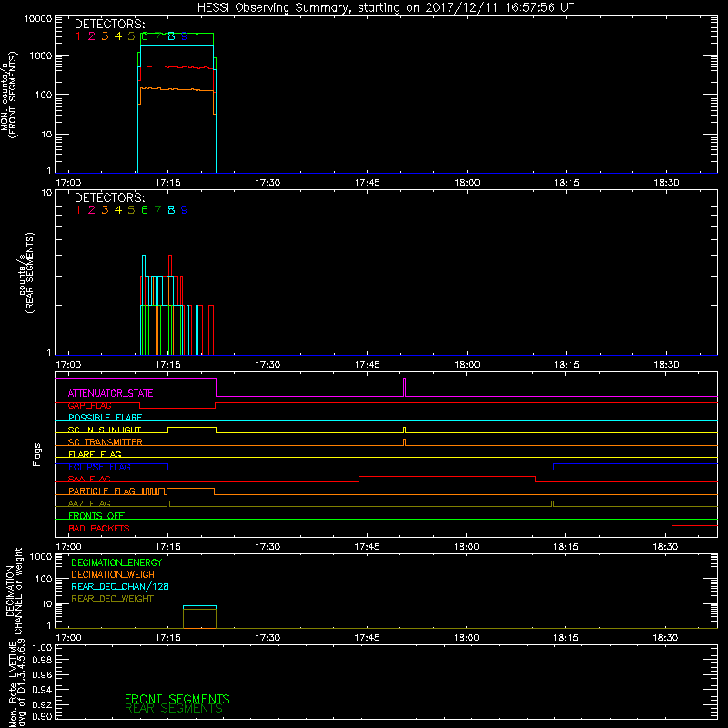Click the 18:00 tick under rear segments plot
Screen dimensions: 728x728
(x=467, y=365)
